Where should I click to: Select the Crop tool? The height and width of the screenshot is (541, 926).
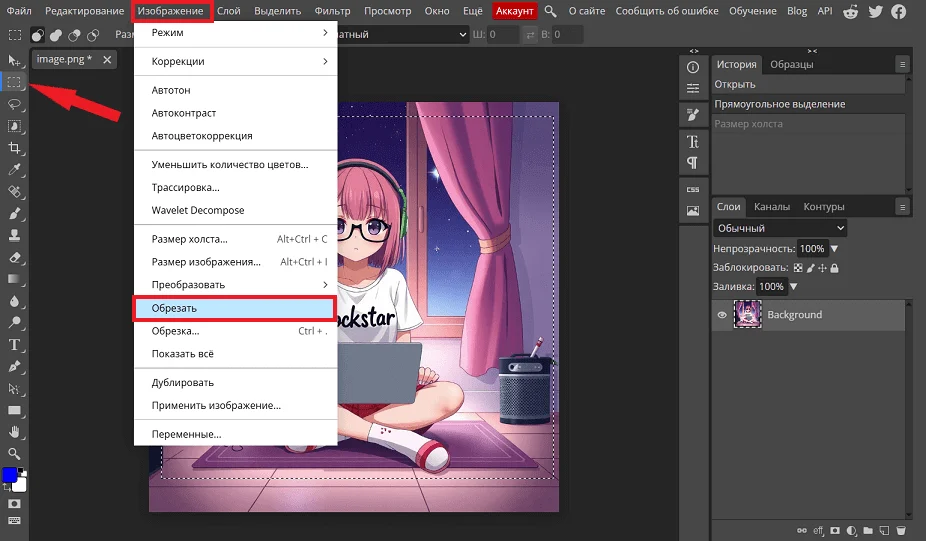pyautogui.click(x=15, y=148)
